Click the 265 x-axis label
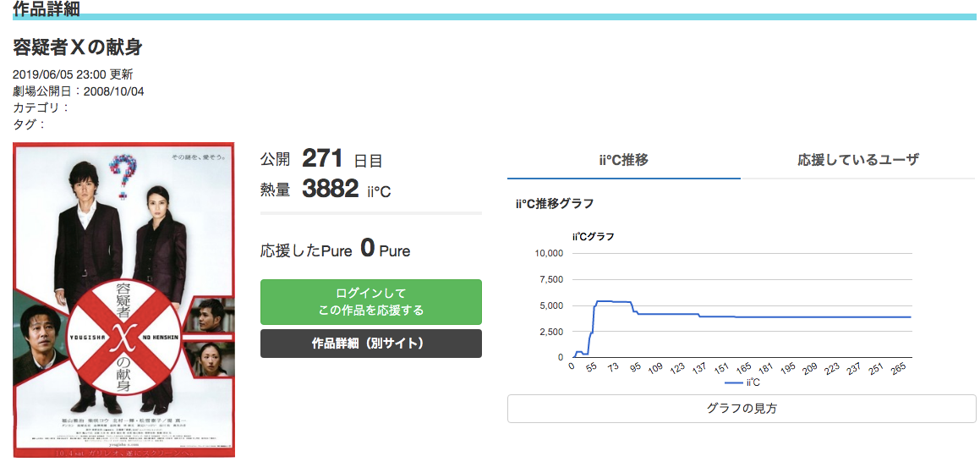This screenshot has width=980, height=462. (898, 368)
